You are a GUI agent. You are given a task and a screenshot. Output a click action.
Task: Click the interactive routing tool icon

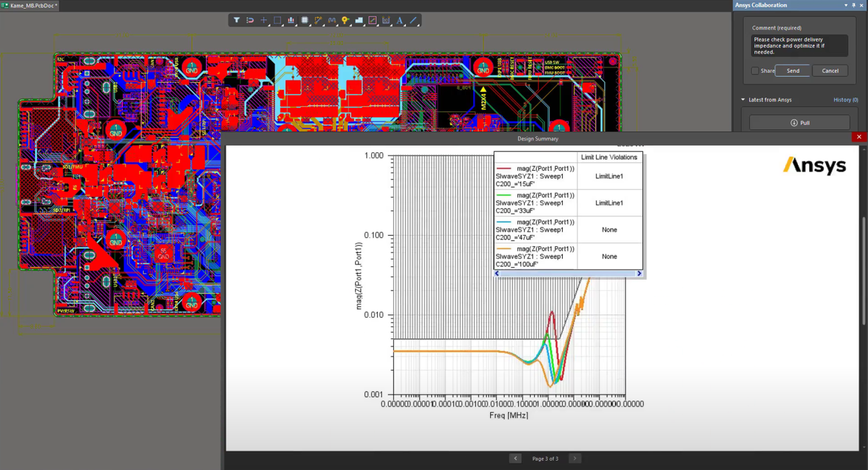point(318,21)
